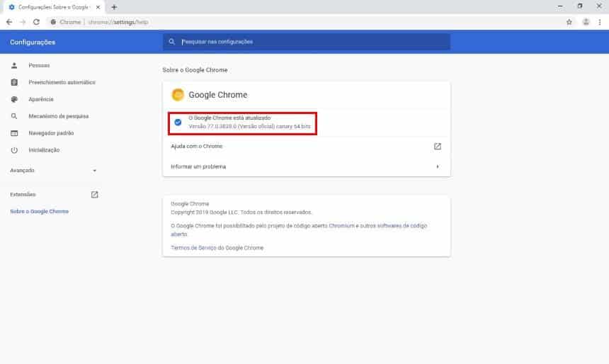Click the Preenchimento automático clipboard icon

[x=14, y=82]
